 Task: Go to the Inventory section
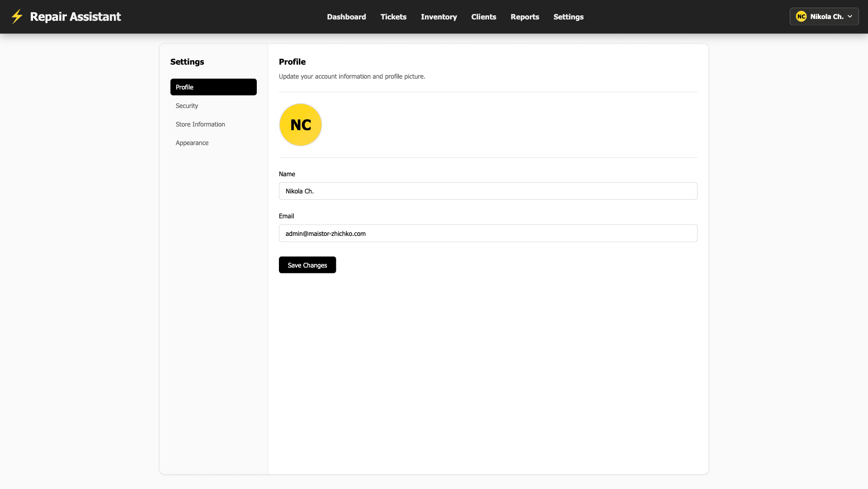pyautogui.click(x=439, y=17)
